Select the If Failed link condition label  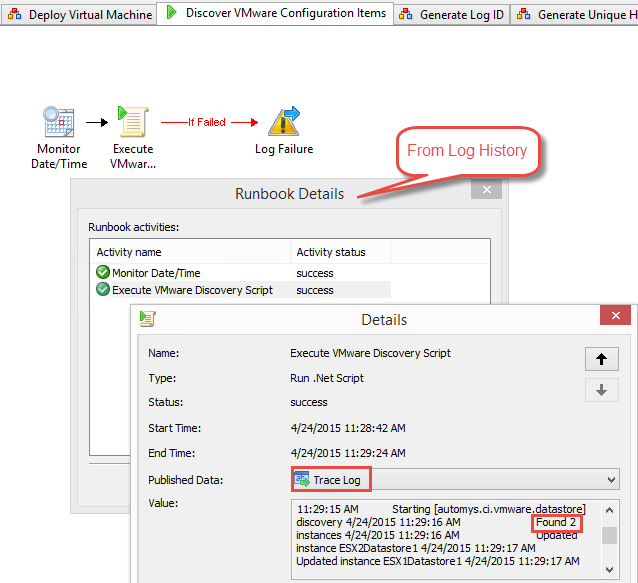[x=207, y=122]
